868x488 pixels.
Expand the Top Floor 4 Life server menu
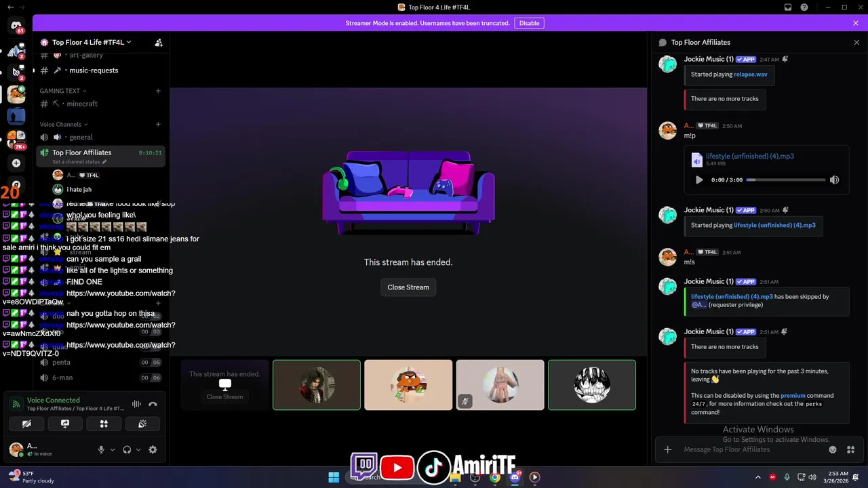click(x=92, y=42)
